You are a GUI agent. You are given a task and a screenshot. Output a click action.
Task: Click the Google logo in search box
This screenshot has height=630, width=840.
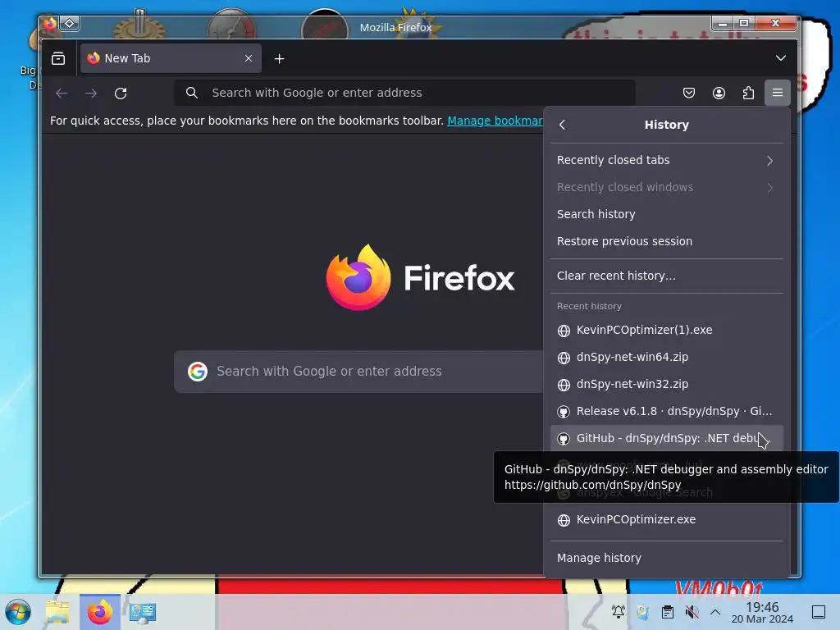[198, 372]
